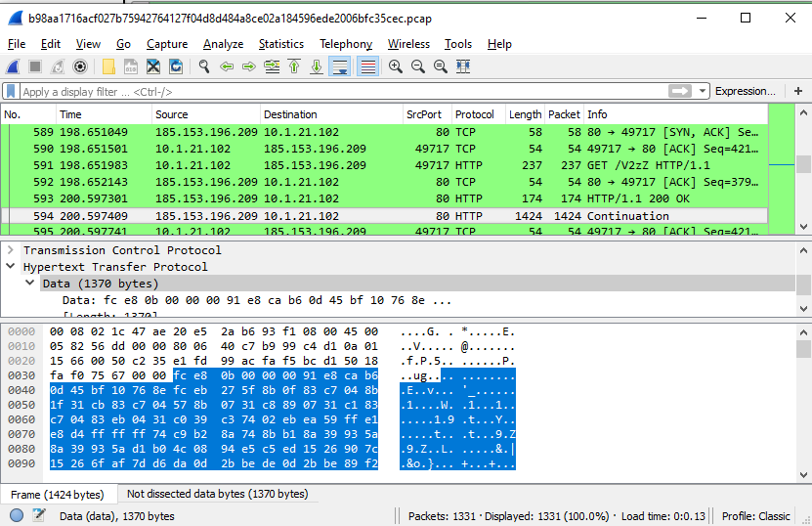Open the Statistics menu
Image resolution: width=812 pixels, height=526 pixels.
point(281,44)
